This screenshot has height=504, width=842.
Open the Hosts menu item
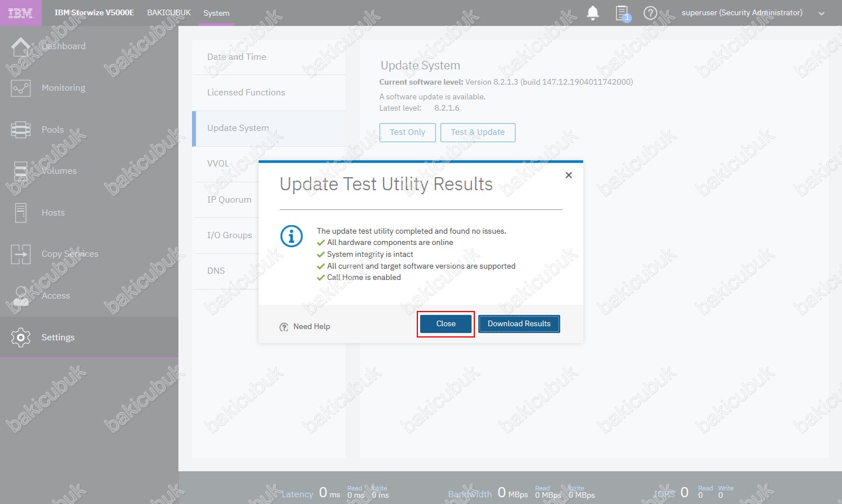pyautogui.click(x=53, y=213)
